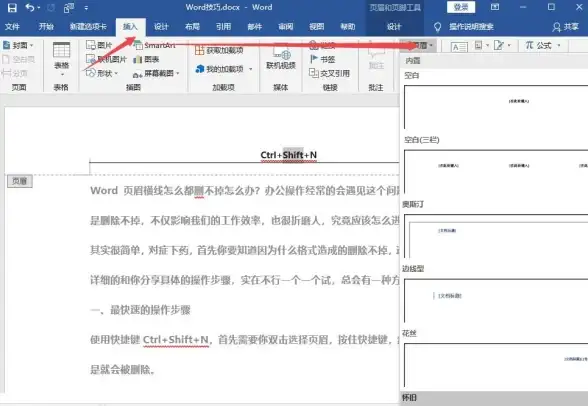588x406 pixels.
Task: Choose the 空白(三栏) header thumbnail
Action: [496, 172]
